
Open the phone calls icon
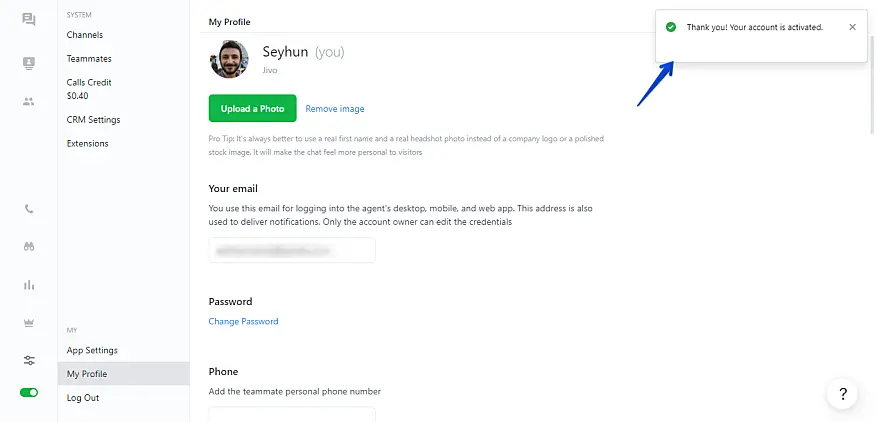click(x=28, y=209)
